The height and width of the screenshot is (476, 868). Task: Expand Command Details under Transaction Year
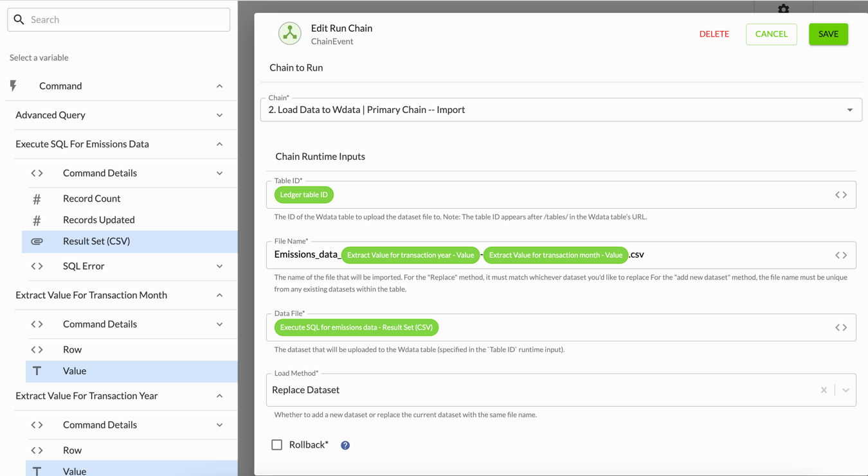coord(219,425)
